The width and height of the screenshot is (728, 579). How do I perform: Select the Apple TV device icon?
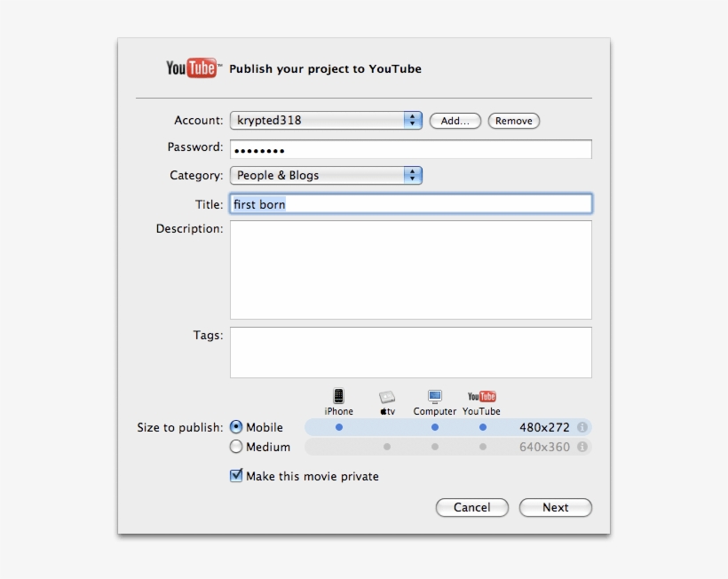click(386, 395)
